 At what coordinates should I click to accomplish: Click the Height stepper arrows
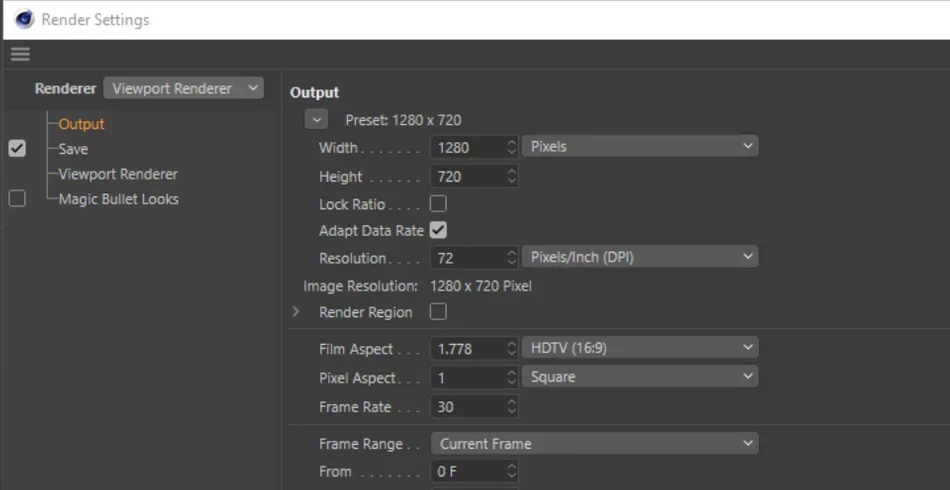(x=511, y=177)
